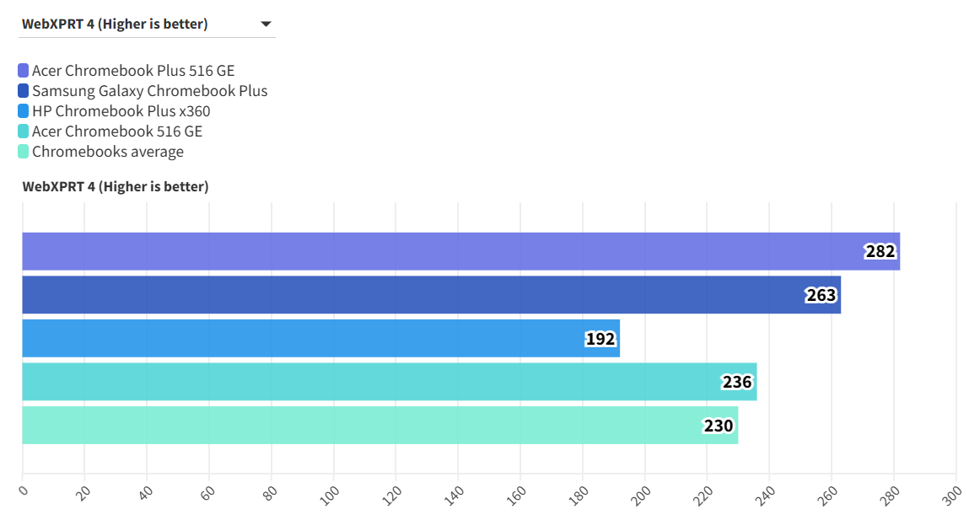
Task: Click the chart title above the bars
Action: point(115,186)
